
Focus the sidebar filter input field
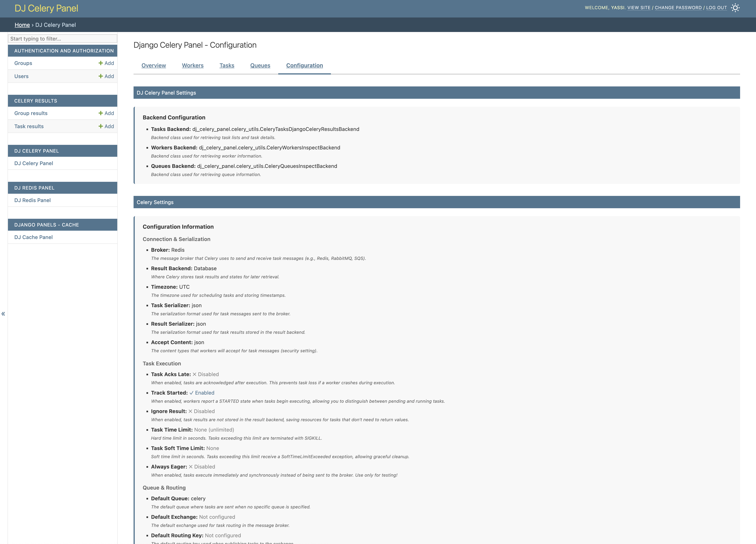(x=62, y=39)
